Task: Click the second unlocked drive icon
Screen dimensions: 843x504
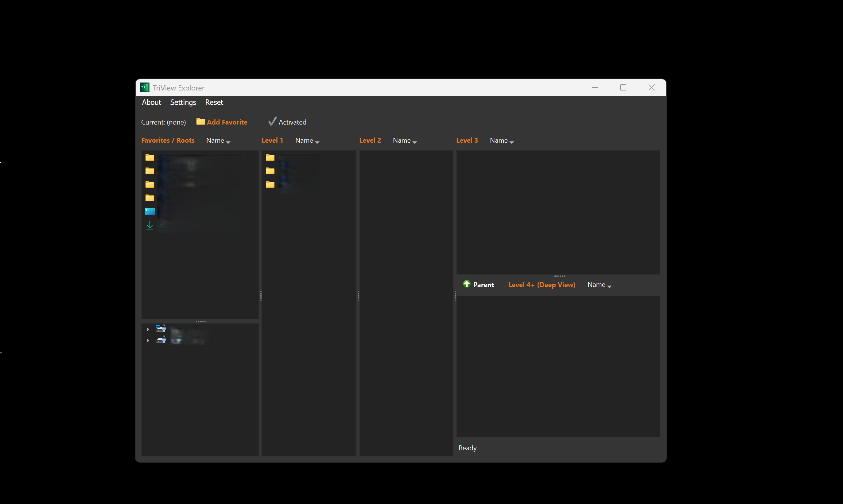Action: 161,340
